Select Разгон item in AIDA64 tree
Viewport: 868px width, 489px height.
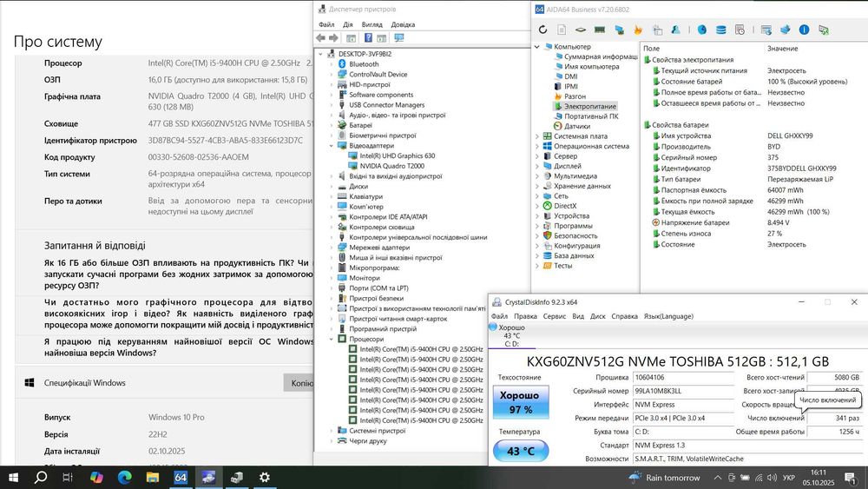click(x=575, y=96)
